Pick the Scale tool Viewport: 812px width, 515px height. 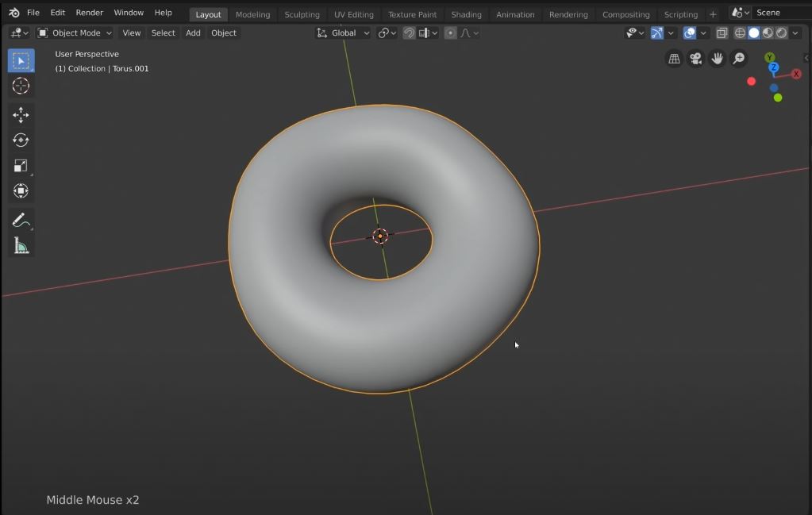tap(21, 166)
